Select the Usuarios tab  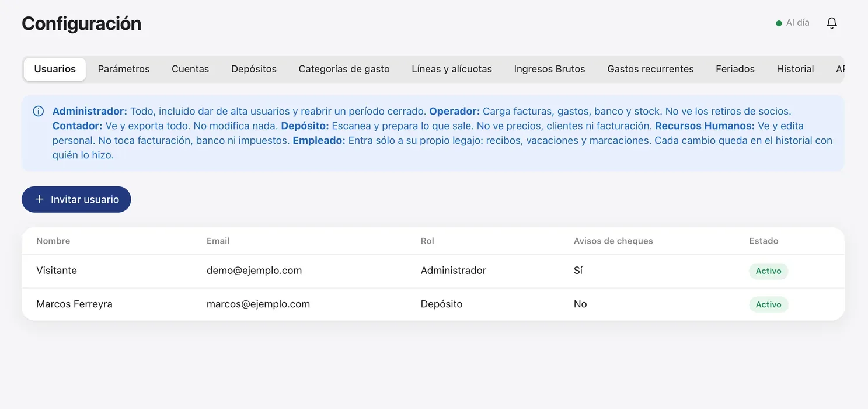coord(55,69)
